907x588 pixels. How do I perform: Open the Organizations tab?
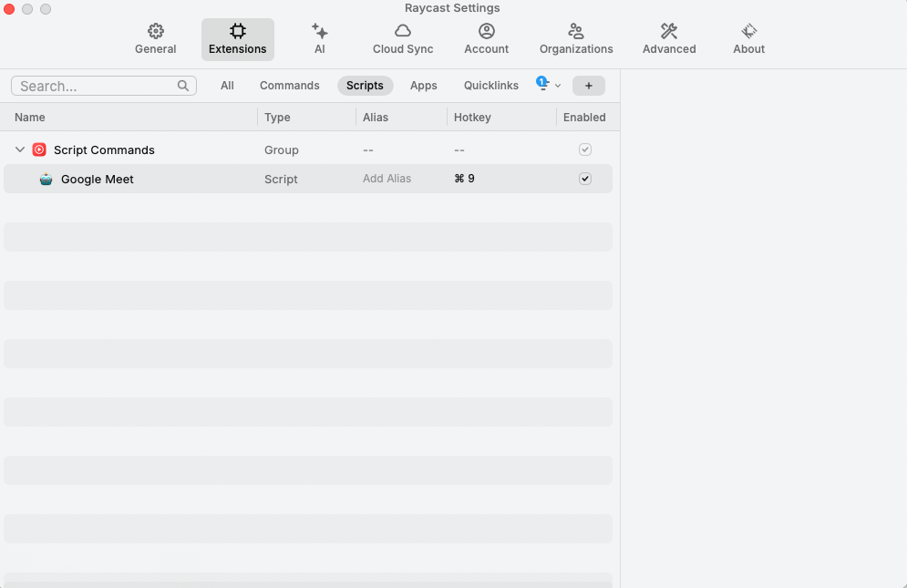click(576, 39)
